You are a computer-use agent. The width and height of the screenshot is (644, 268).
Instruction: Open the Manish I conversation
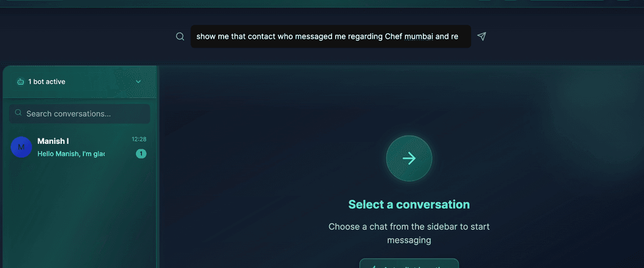(79, 147)
